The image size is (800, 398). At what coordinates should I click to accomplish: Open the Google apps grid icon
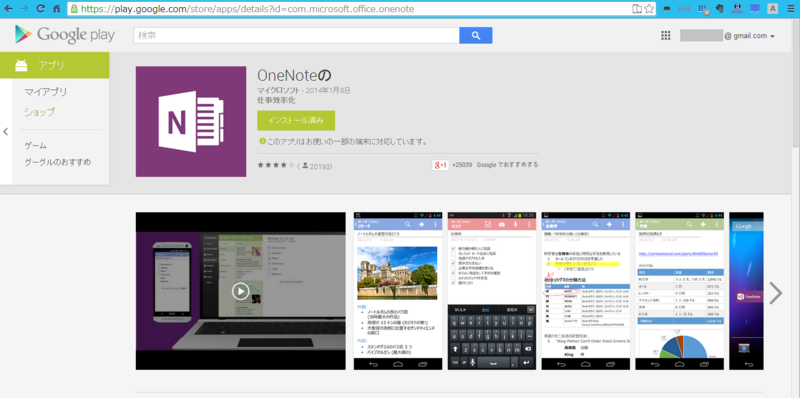coord(665,35)
